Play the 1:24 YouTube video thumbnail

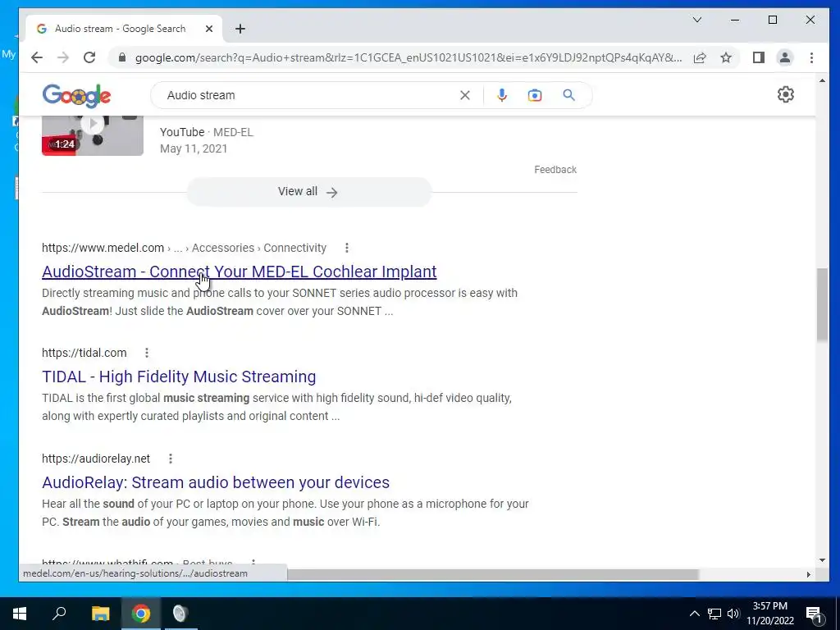(93, 135)
